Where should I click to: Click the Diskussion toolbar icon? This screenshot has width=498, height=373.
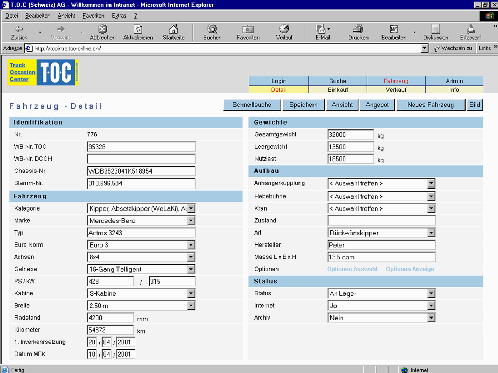[436, 32]
